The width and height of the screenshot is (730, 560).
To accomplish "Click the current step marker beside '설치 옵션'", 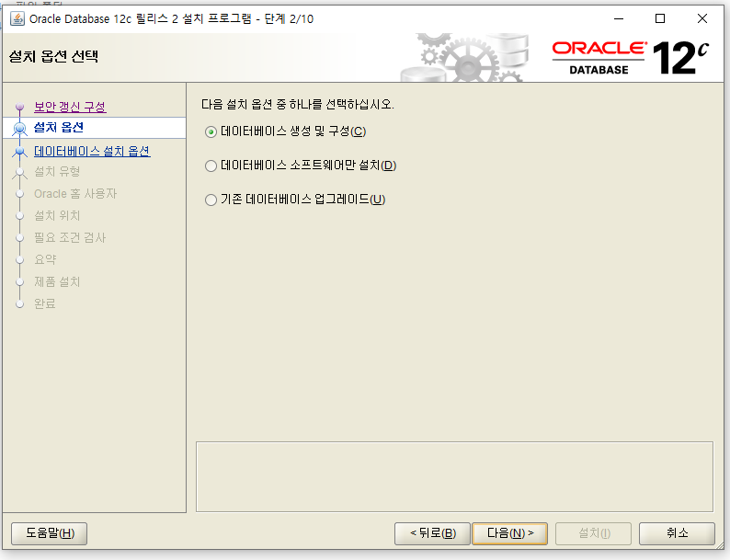I will click(19, 128).
